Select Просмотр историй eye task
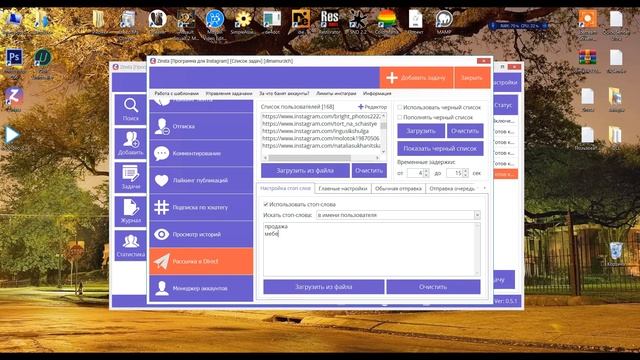 201,234
